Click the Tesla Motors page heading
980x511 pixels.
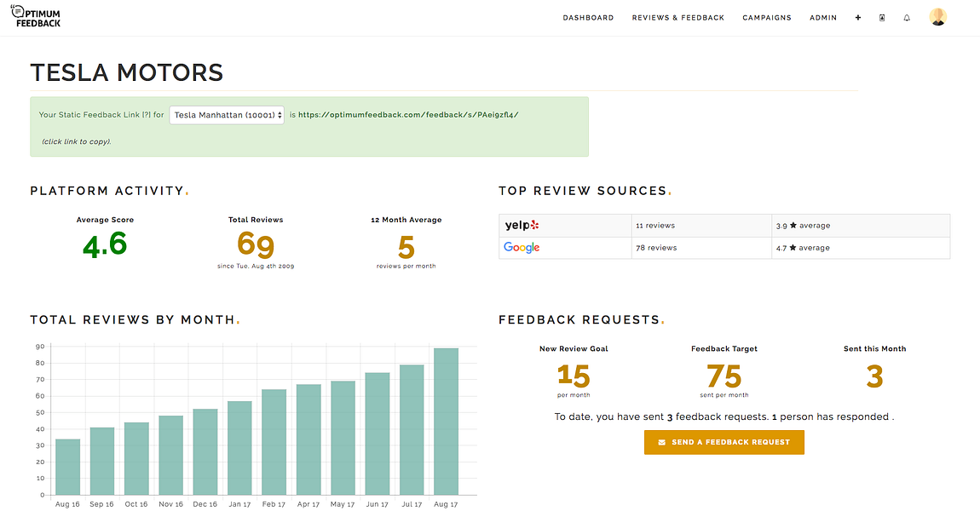click(x=126, y=72)
